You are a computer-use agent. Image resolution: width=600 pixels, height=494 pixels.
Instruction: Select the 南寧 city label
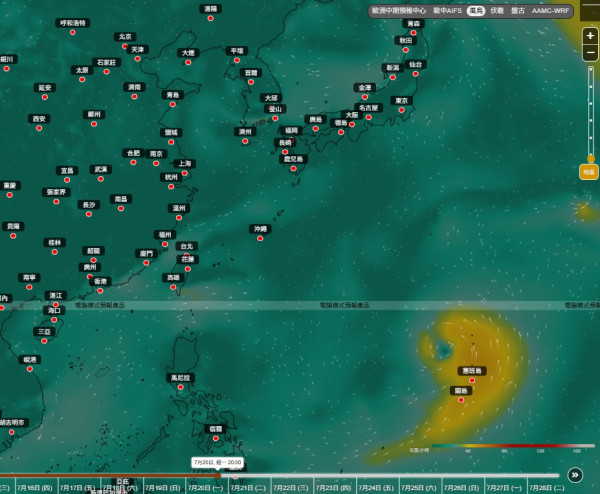tap(29, 277)
